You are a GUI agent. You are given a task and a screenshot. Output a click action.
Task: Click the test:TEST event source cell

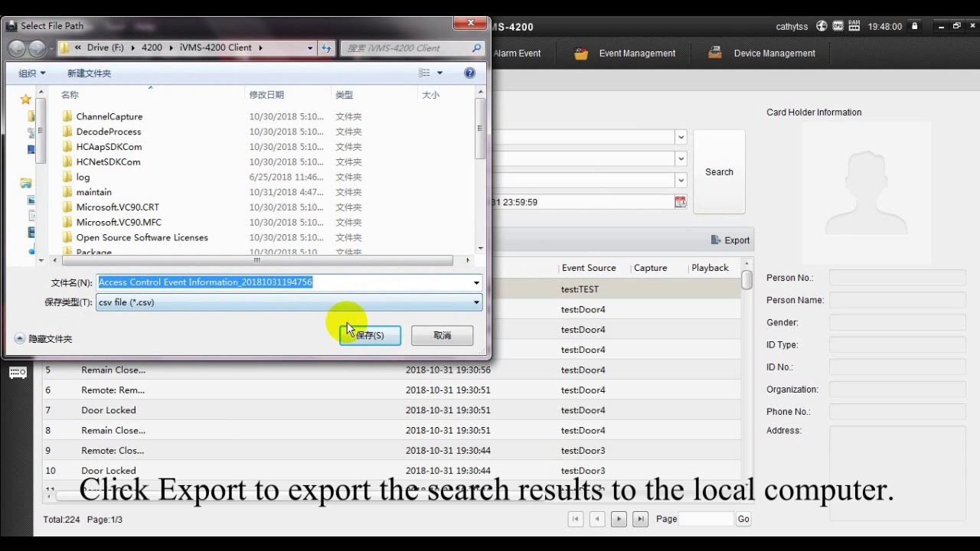click(x=580, y=289)
